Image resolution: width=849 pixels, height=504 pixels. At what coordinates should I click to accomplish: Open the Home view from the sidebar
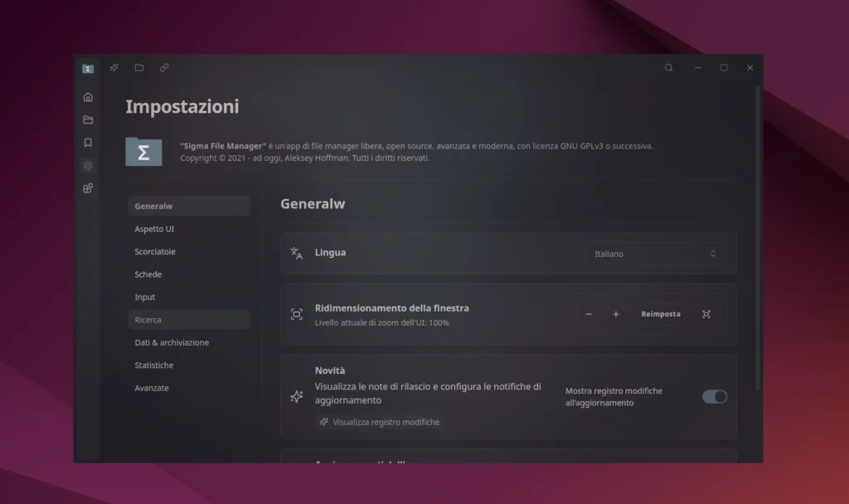pos(87,97)
